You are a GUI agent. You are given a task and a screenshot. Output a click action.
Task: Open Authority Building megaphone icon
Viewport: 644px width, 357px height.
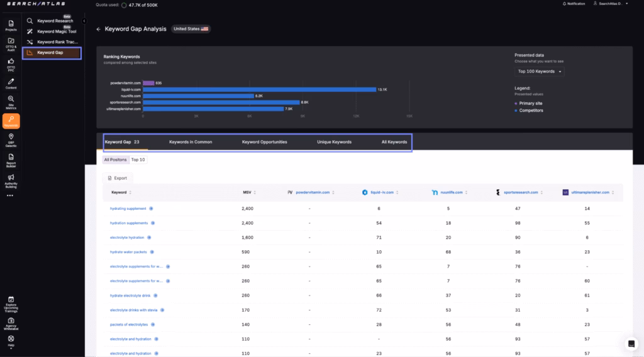pyautogui.click(x=11, y=180)
